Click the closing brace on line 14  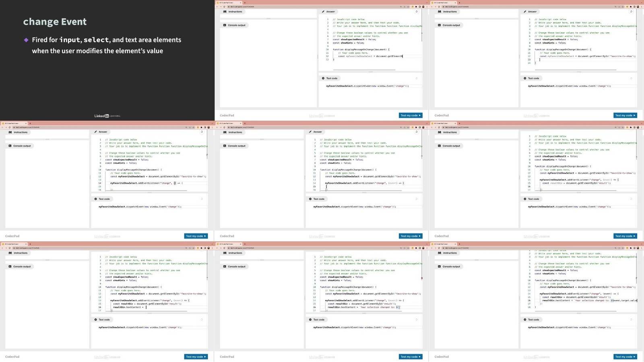click(x=535, y=63)
